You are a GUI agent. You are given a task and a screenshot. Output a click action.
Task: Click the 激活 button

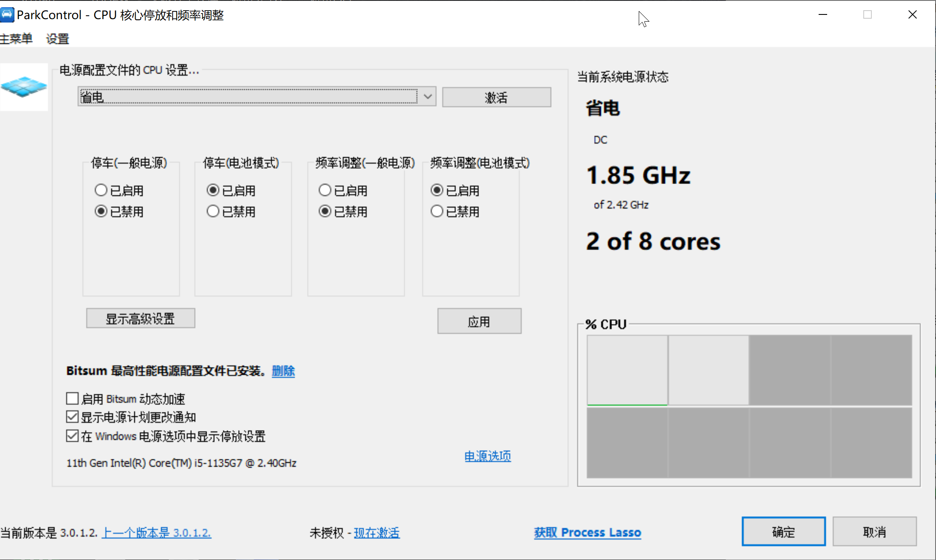[x=496, y=97]
